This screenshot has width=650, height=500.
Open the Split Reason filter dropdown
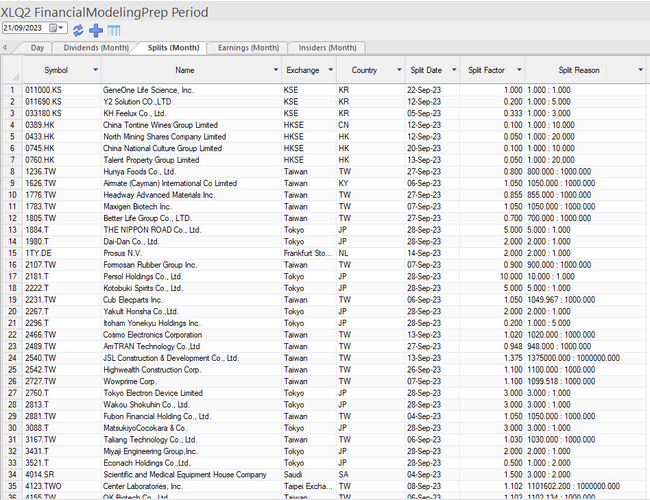pyautogui.click(x=641, y=70)
